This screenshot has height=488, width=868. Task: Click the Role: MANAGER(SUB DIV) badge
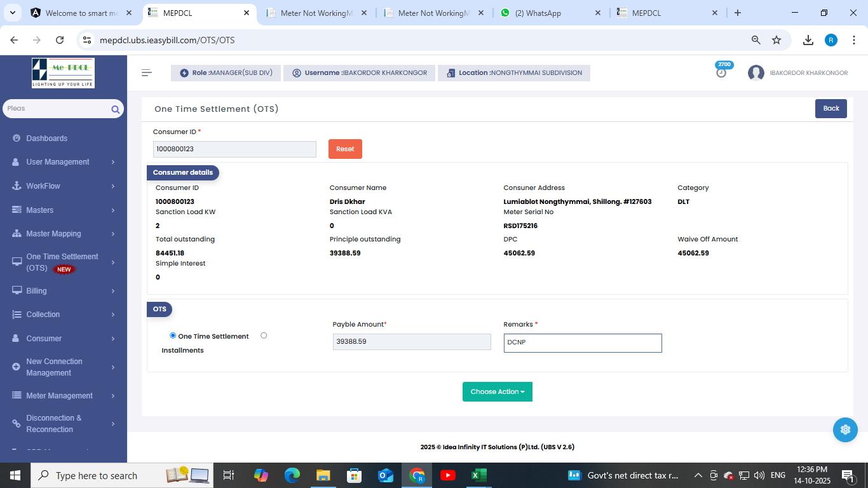click(x=226, y=73)
